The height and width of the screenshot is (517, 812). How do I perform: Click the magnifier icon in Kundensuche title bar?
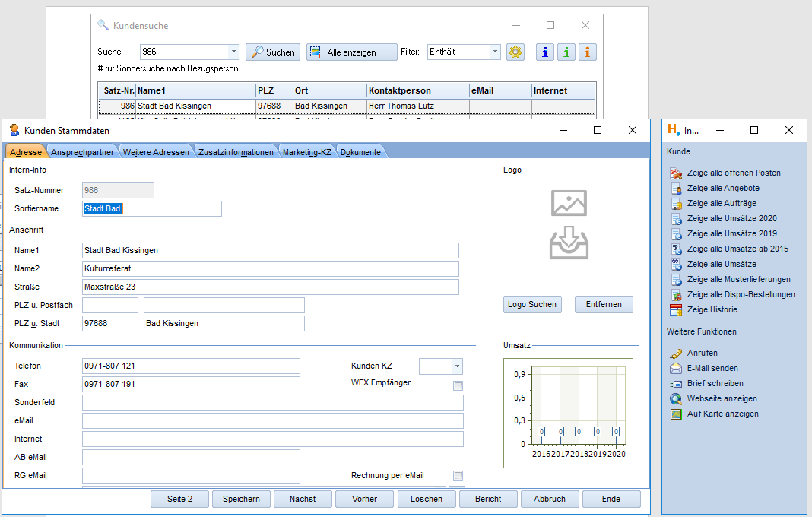click(103, 25)
